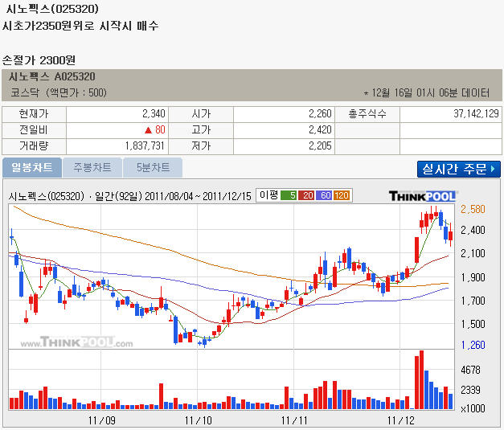
Task: Select the 거래량 label cell
Action: pos(34,146)
